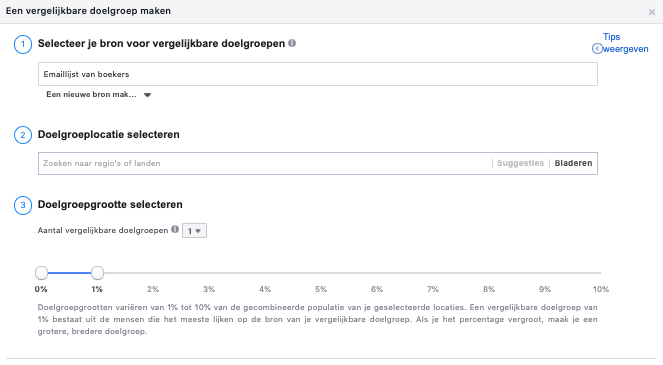Expand Een nieuwe bron maken dropdown
663x365 pixels.
99,94
